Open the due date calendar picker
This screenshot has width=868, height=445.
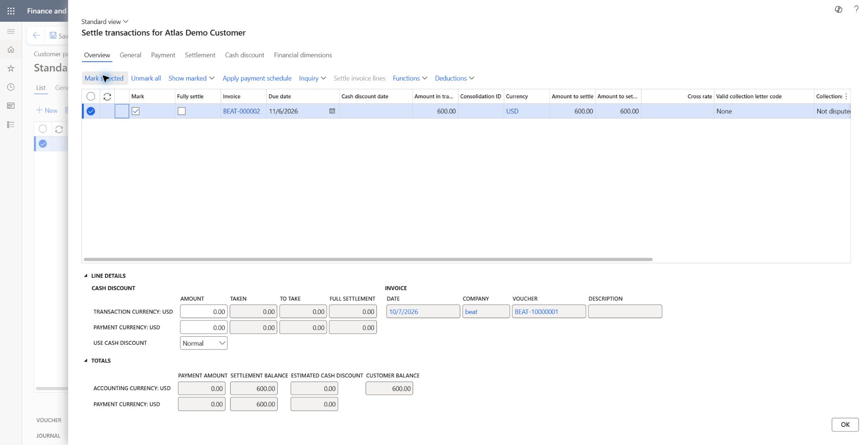point(332,111)
